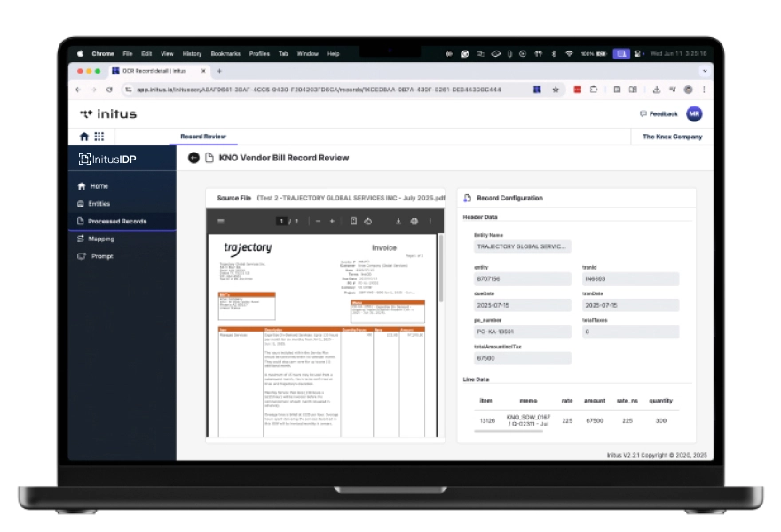Zoom out of the PDF document

318,221
